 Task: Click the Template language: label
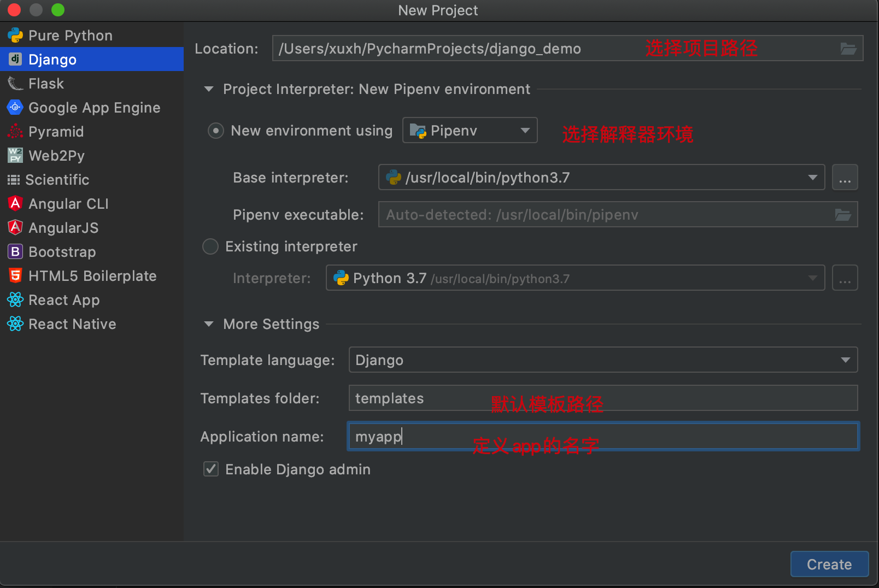click(x=267, y=360)
